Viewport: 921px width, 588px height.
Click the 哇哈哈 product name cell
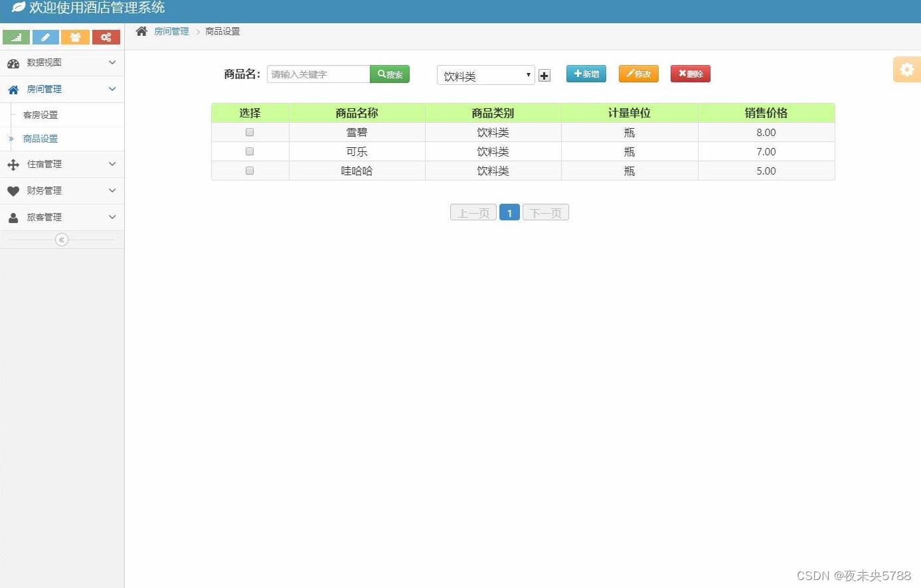[x=357, y=171]
